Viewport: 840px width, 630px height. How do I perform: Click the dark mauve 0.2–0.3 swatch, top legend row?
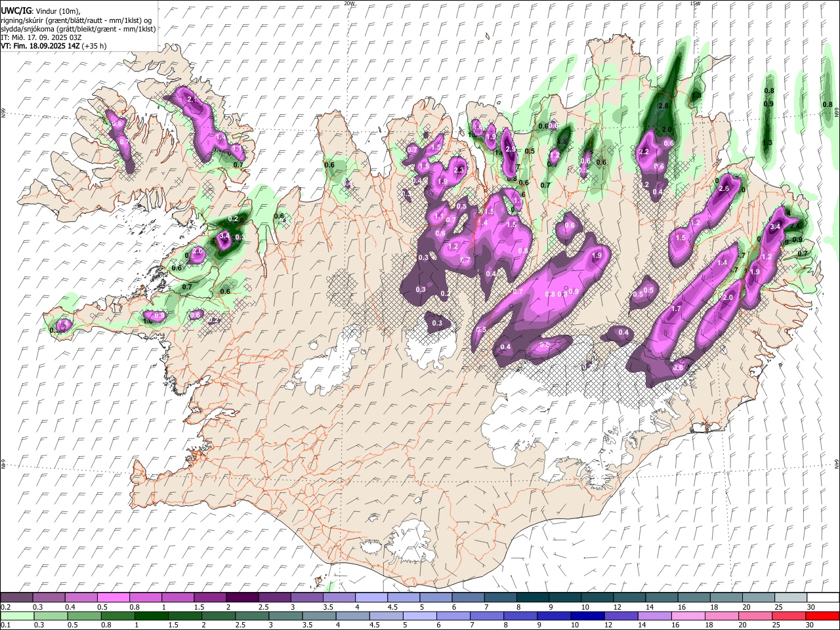[16, 598]
